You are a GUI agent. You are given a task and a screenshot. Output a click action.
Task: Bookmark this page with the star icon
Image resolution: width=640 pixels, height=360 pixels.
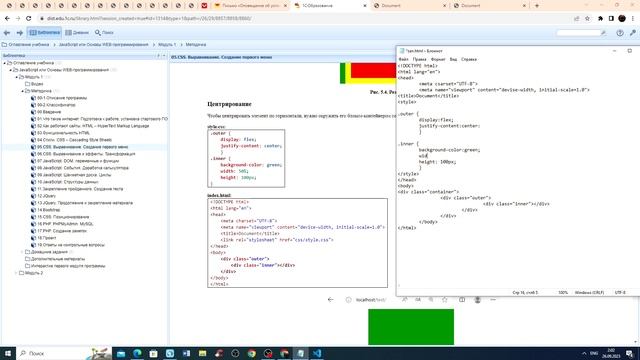pyautogui.click(x=587, y=18)
